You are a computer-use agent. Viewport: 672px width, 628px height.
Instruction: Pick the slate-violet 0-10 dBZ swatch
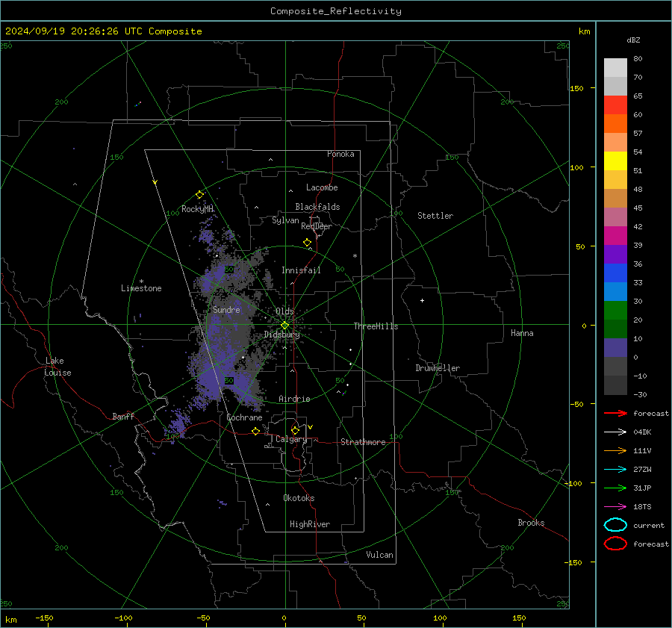click(x=615, y=348)
